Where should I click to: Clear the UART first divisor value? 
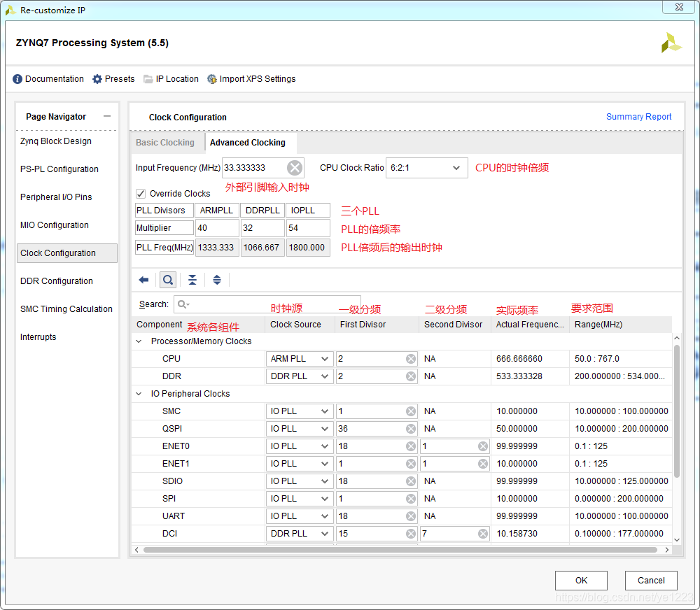(x=411, y=516)
